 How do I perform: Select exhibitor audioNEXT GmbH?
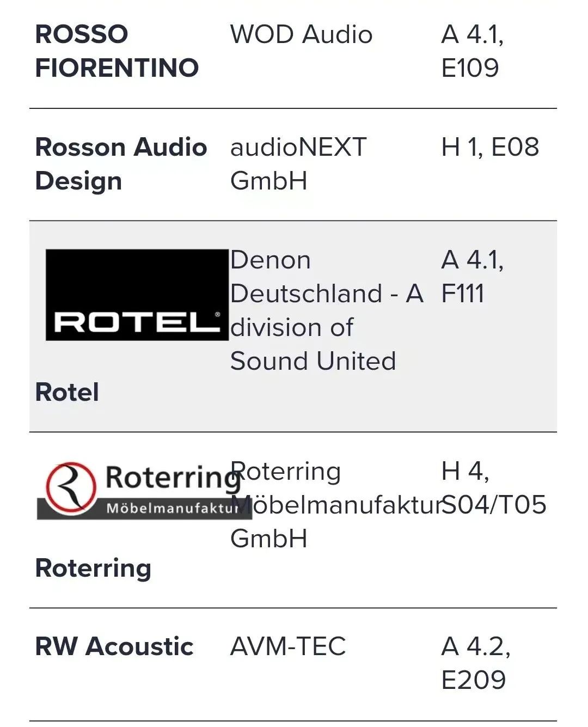click(298, 164)
